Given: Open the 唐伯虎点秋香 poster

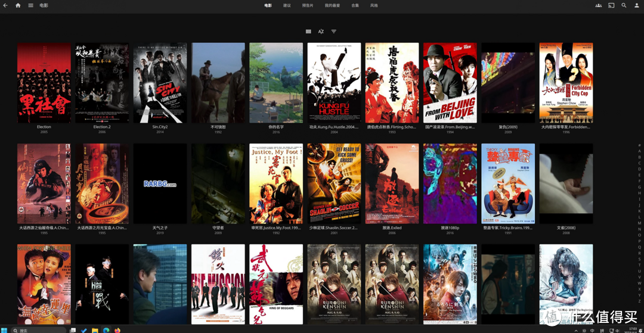Looking at the screenshot, I should [x=392, y=83].
